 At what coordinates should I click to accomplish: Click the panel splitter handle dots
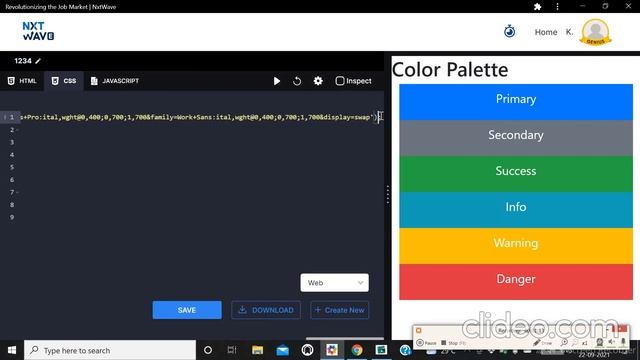coord(388,194)
